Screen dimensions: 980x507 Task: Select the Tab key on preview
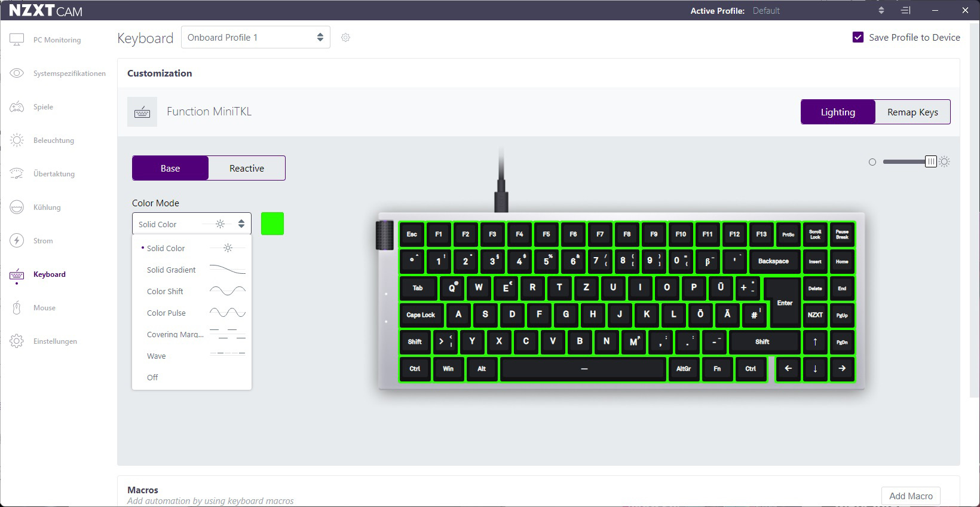417,288
